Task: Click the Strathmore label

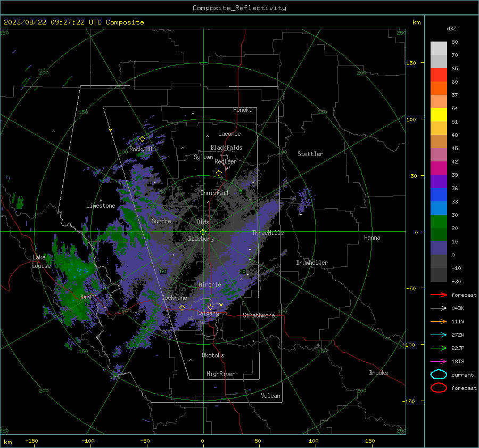Action: click(x=259, y=315)
